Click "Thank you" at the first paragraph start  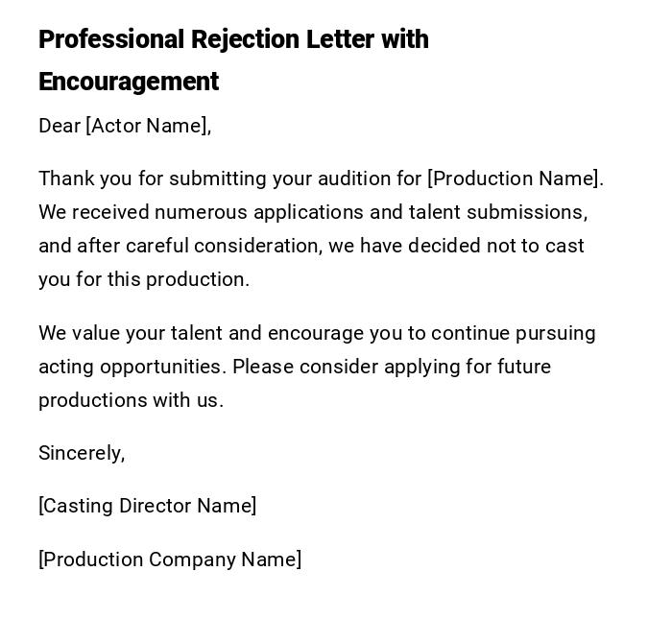point(79,179)
